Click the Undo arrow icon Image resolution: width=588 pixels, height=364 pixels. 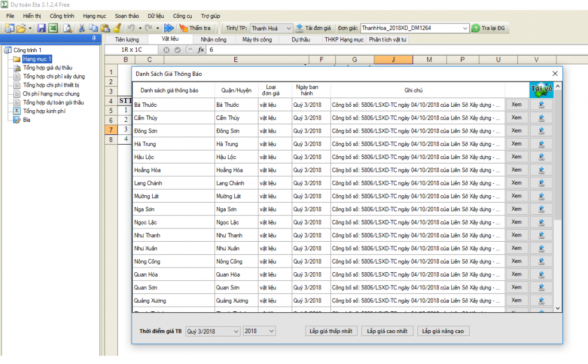point(131,28)
